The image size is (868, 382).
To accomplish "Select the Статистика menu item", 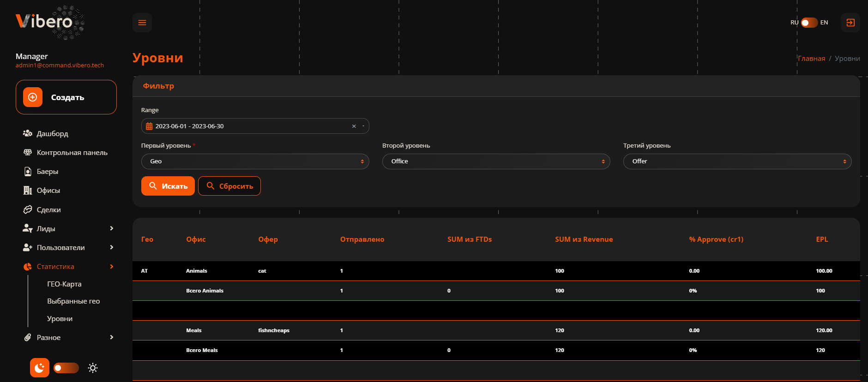I will point(55,267).
